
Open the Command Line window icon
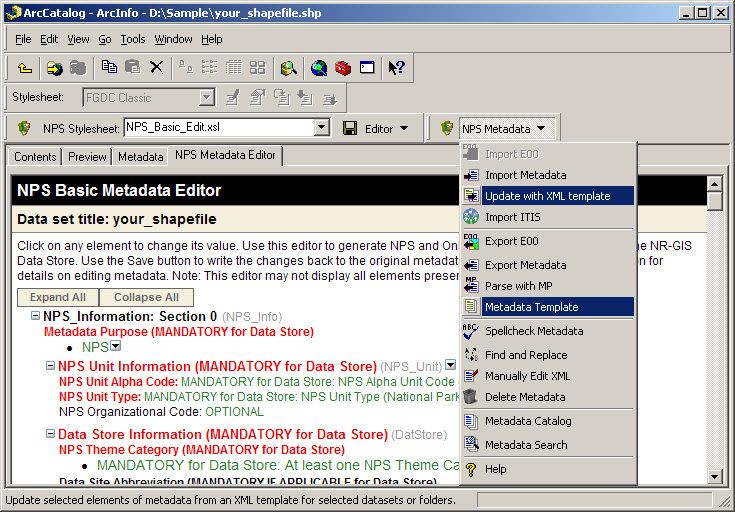point(367,68)
